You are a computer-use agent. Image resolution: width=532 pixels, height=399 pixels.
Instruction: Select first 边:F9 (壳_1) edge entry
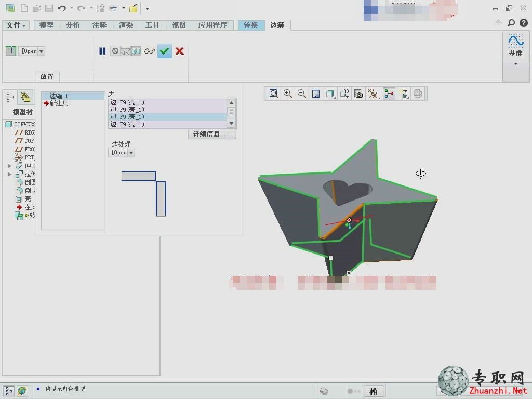pyautogui.click(x=168, y=102)
